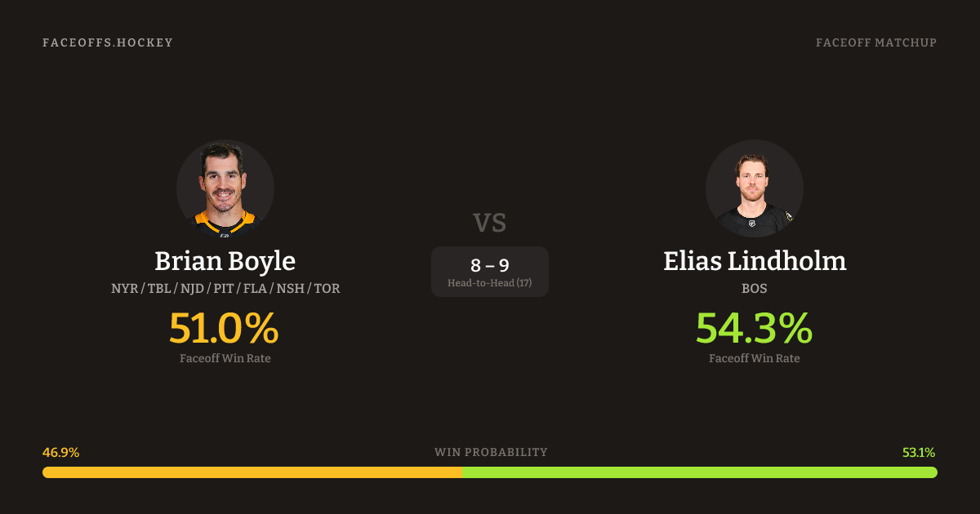Select the Faceoff Win Rate label under 51.0%
The width and height of the screenshot is (980, 514).
coord(225,358)
